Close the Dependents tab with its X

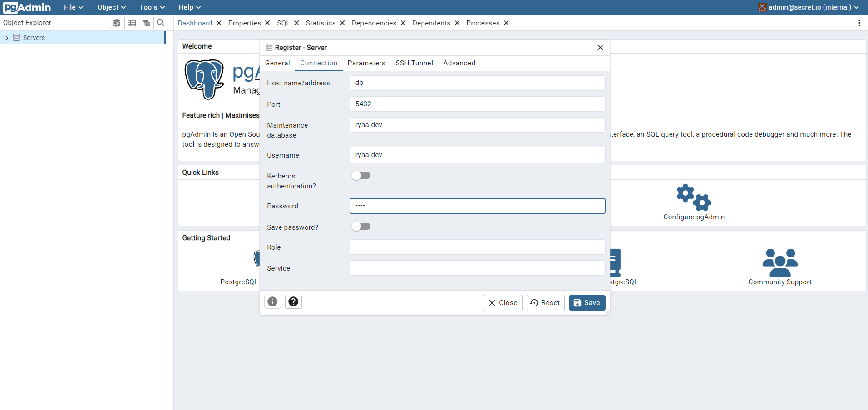457,23
